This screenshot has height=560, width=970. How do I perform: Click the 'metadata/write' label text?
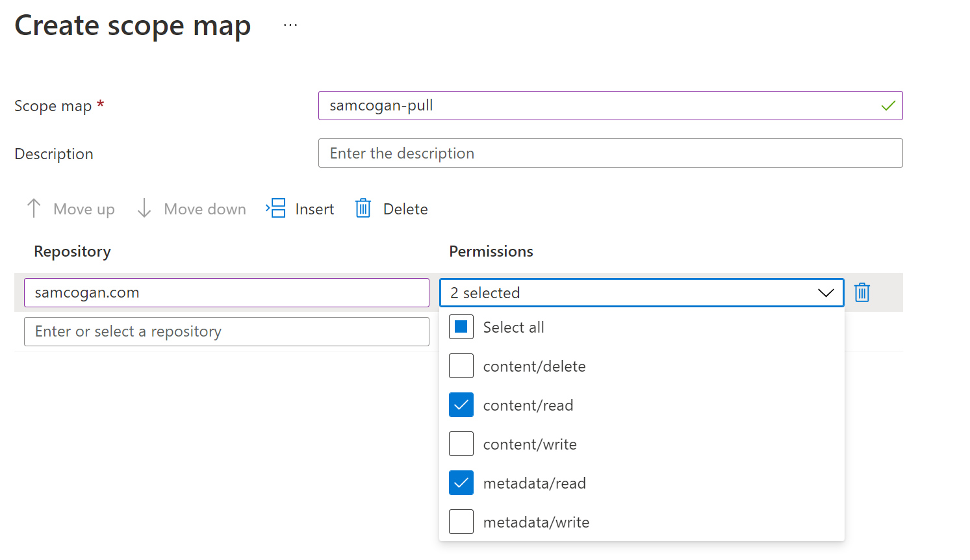click(x=536, y=522)
